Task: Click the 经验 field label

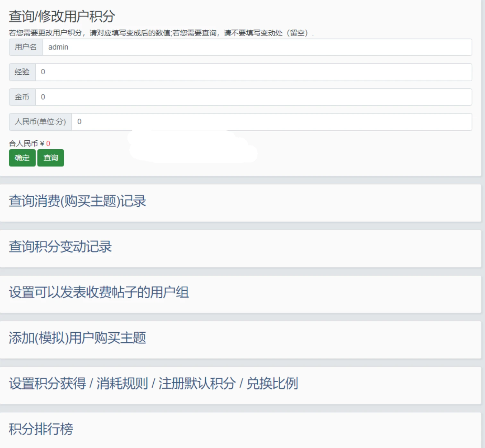Action: (21, 72)
